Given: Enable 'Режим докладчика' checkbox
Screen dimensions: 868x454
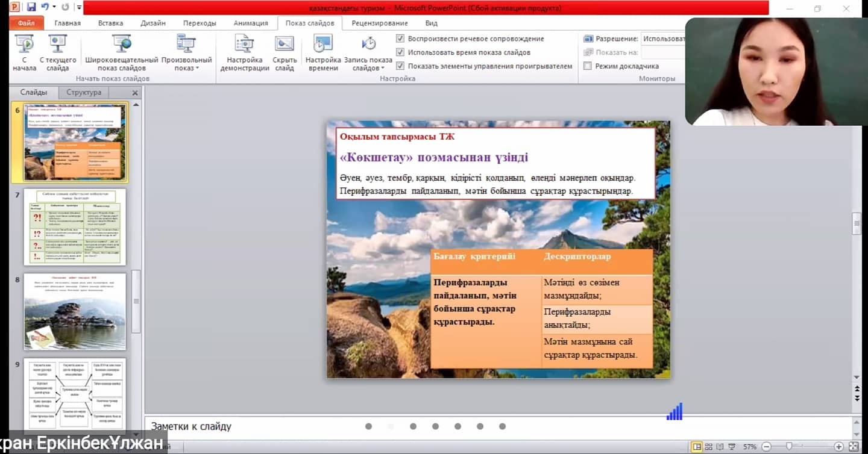Looking at the screenshot, I should 588,66.
